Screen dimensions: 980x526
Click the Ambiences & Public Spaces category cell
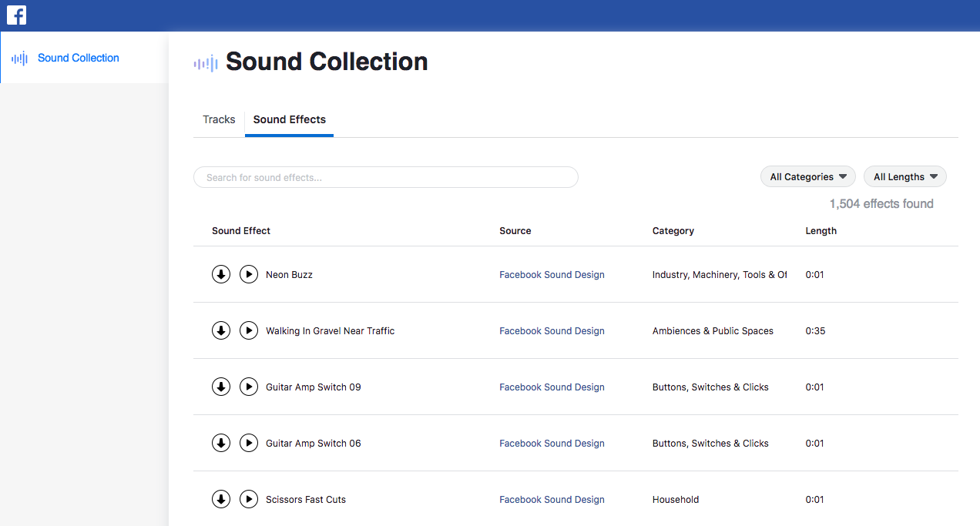click(x=713, y=331)
